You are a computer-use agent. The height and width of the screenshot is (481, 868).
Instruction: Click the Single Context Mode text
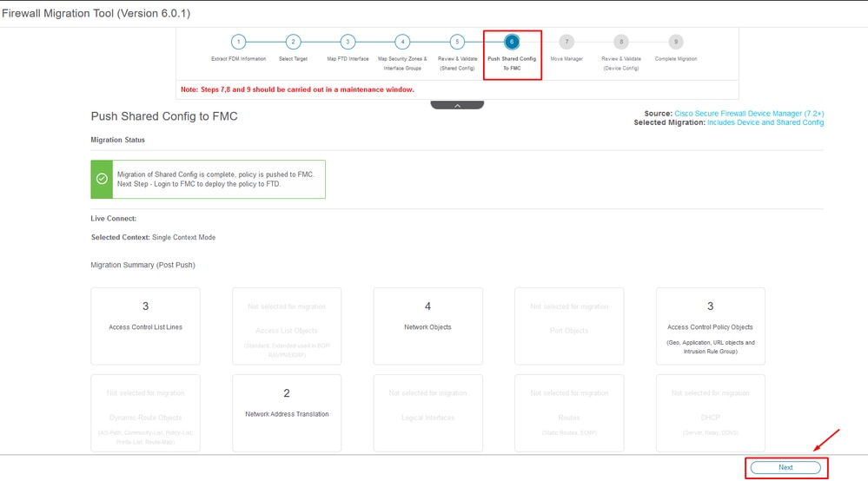pyautogui.click(x=184, y=237)
